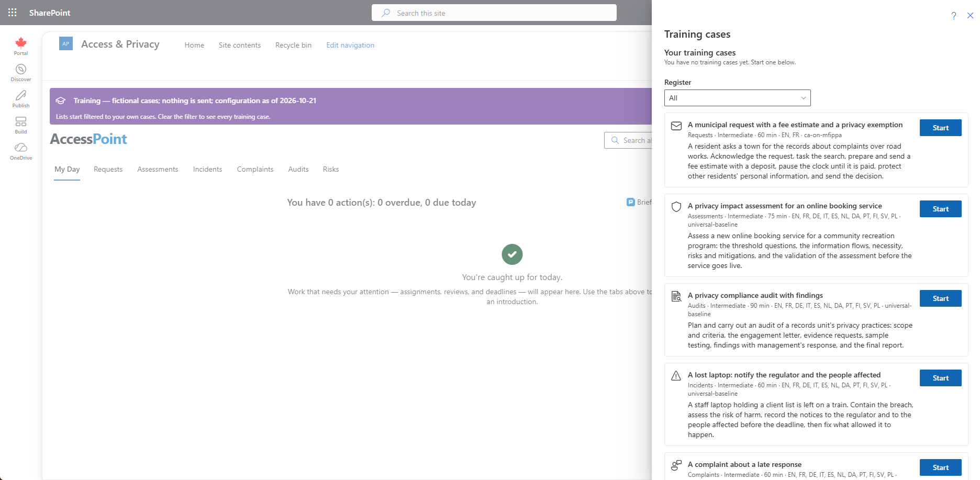Start the municipal request fee estimate case
Viewport: 980px width, 480px height.
coord(940,128)
